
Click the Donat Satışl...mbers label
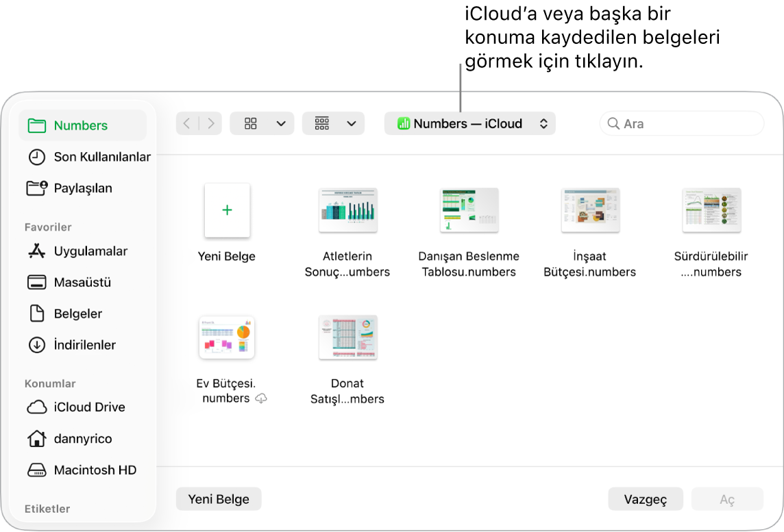[347, 391]
